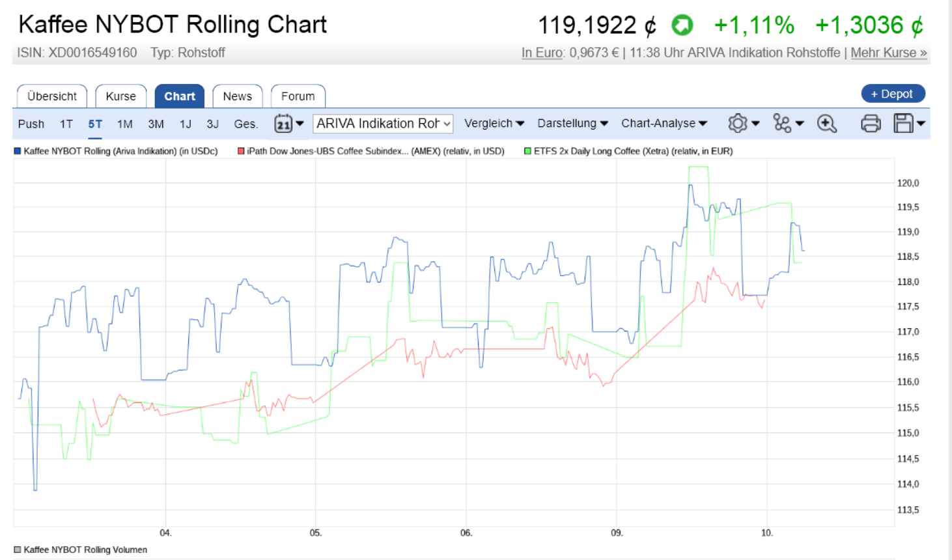
Task: Select the 3J three-year range
Action: click(x=212, y=124)
